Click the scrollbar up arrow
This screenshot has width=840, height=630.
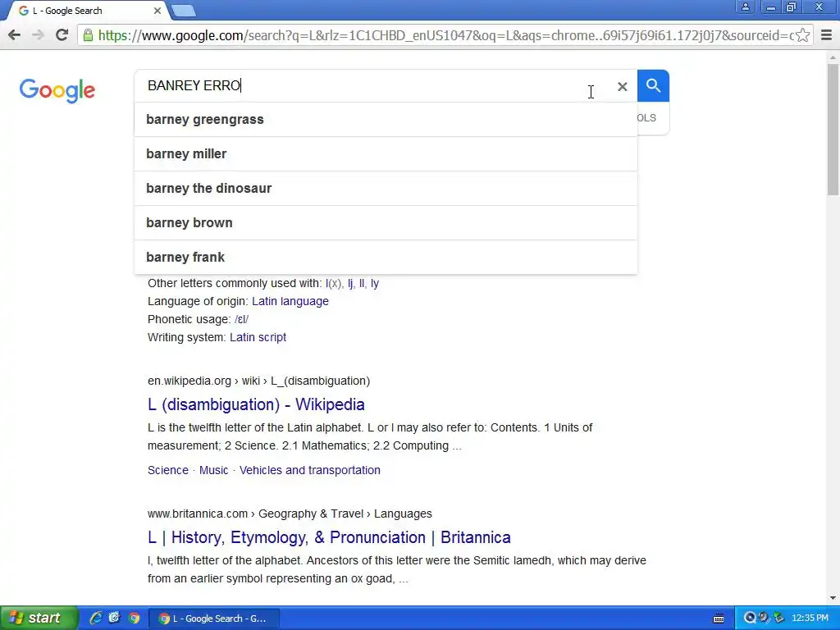point(833,57)
